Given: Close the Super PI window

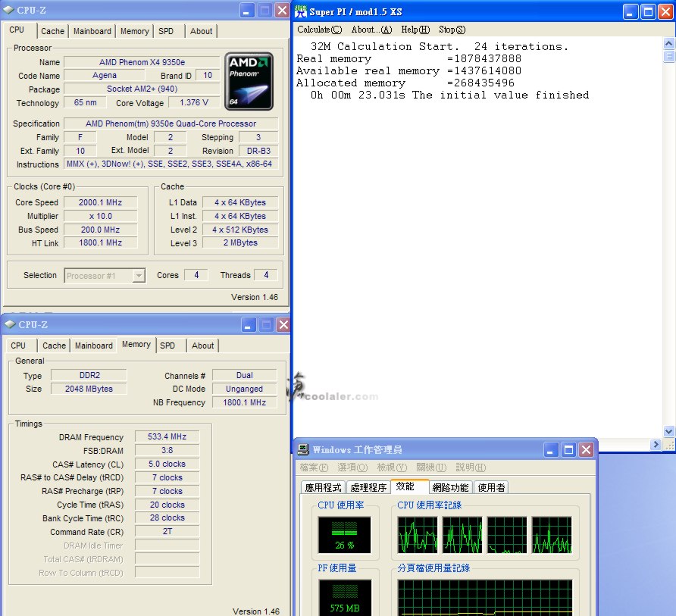Looking at the screenshot, I should point(665,12).
